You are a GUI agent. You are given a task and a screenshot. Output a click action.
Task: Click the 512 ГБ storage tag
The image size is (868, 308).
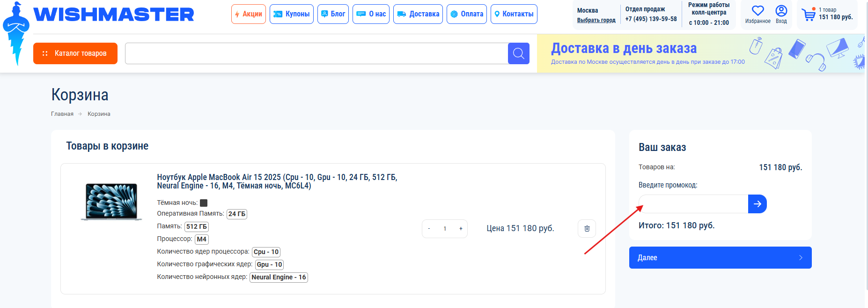(197, 227)
